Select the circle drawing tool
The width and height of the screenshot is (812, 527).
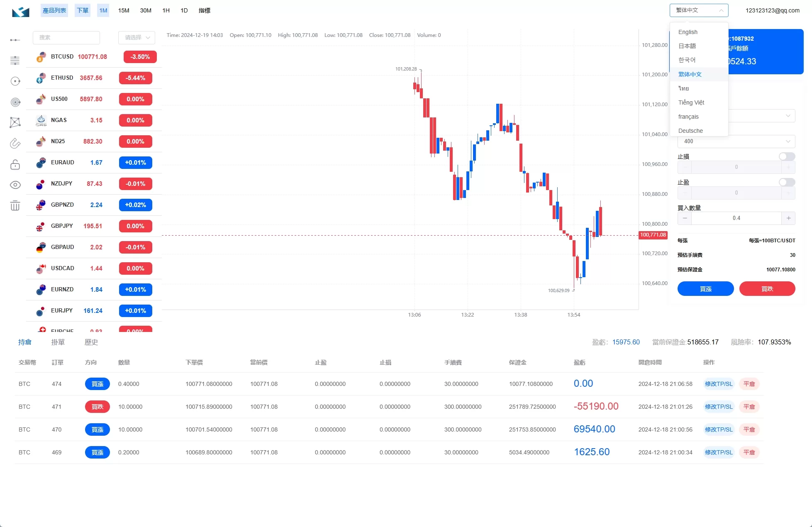(x=15, y=81)
